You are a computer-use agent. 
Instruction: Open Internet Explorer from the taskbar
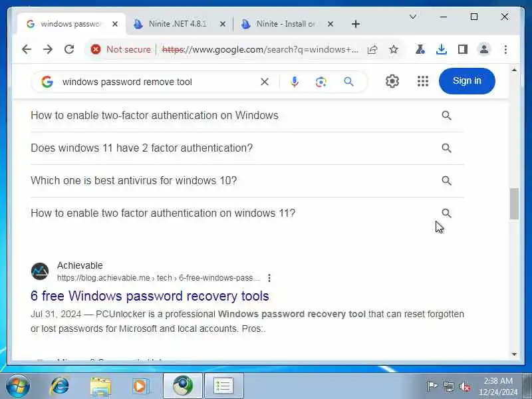click(60, 386)
